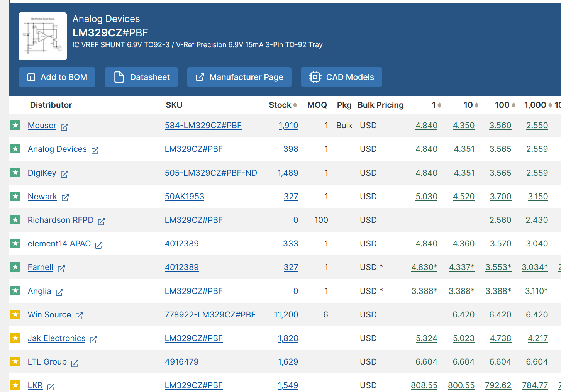Click the yellow star icon beside Jak Electronics

[15, 338]
